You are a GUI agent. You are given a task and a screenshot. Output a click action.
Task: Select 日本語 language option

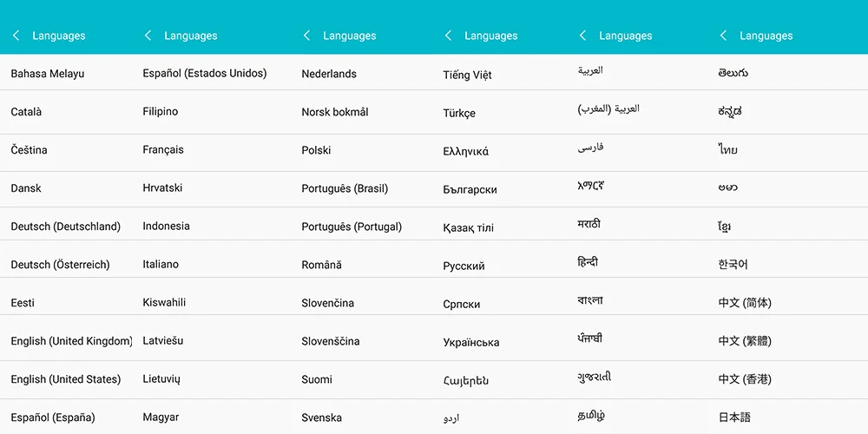click(x=734, y=418)
